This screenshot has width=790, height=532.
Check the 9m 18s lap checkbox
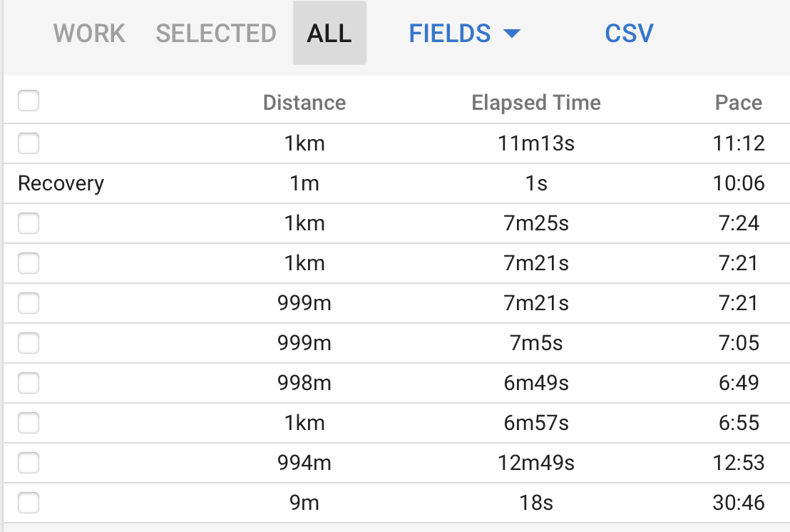29,503
